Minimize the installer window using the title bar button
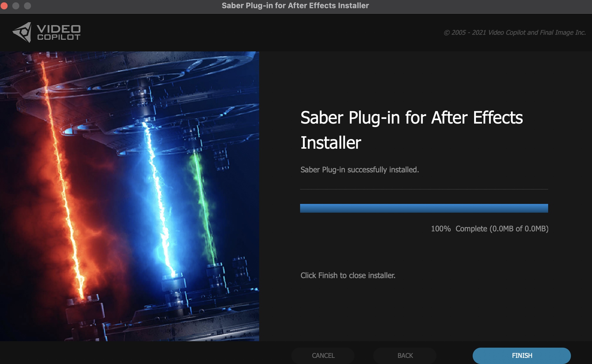The image size is (592, 364). [16, 6]
